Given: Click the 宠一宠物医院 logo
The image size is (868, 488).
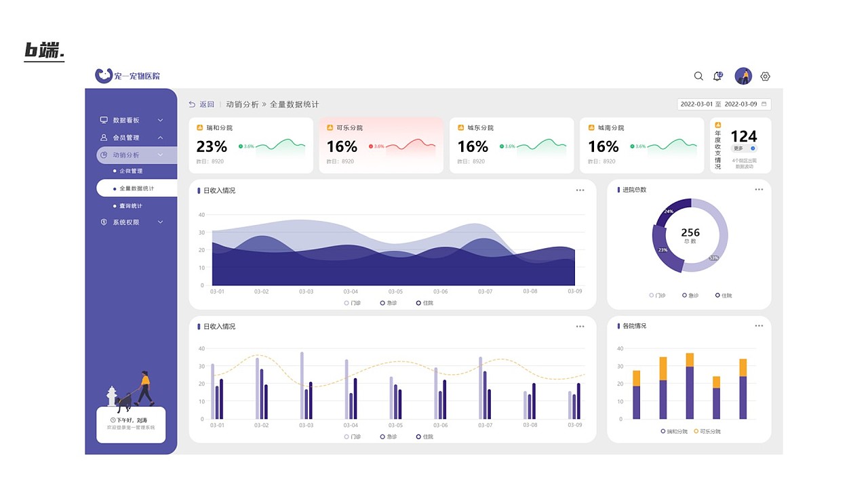Looking at the screenshot, I should [x=127, y=75].
